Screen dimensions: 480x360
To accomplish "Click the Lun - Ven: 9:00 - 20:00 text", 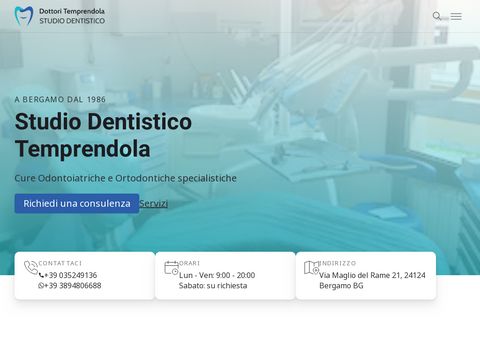I will (217, 275).
